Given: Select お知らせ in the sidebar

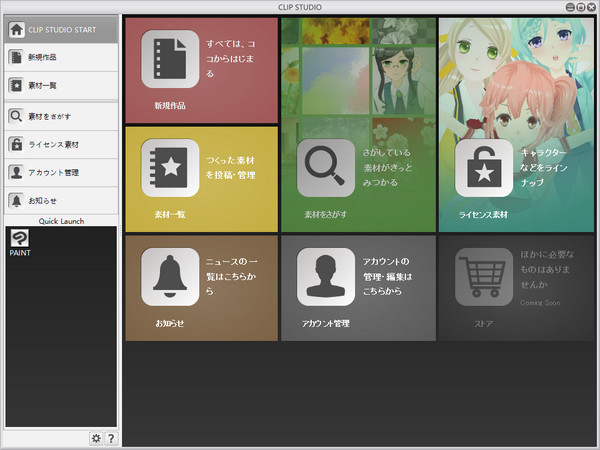Looking at the screenshot, I should (x=60, y=201).
